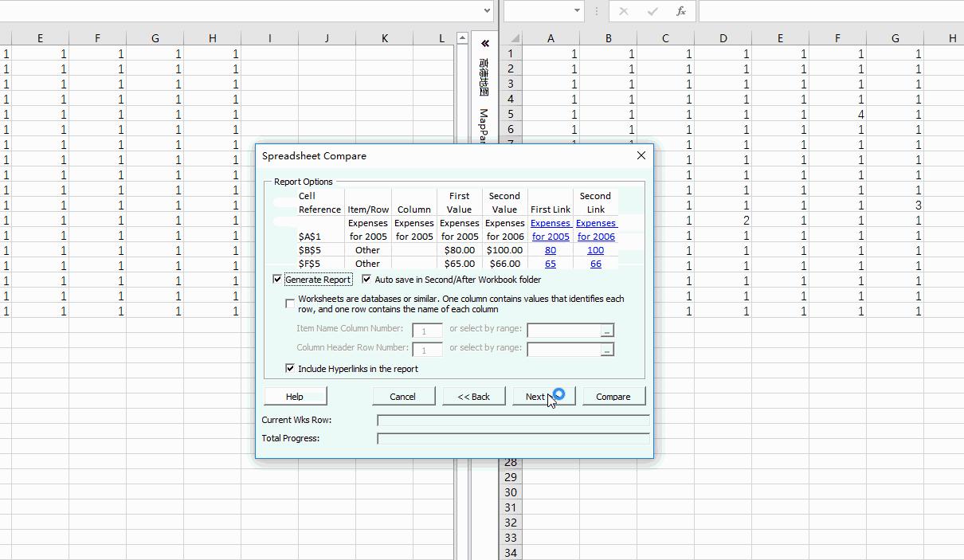Click Name Box field in right window
Image resolution: width=964 pixels, height=560 pixels.
coord(538,11)
